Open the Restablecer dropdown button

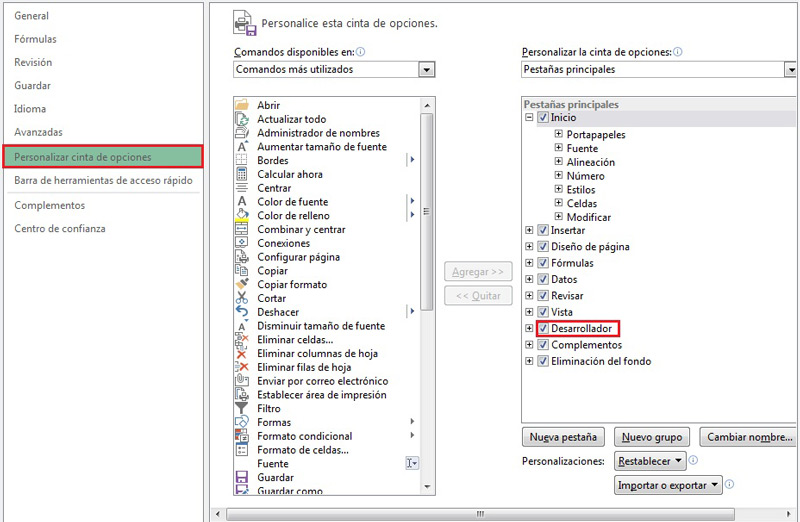click(x=650, y=461)
